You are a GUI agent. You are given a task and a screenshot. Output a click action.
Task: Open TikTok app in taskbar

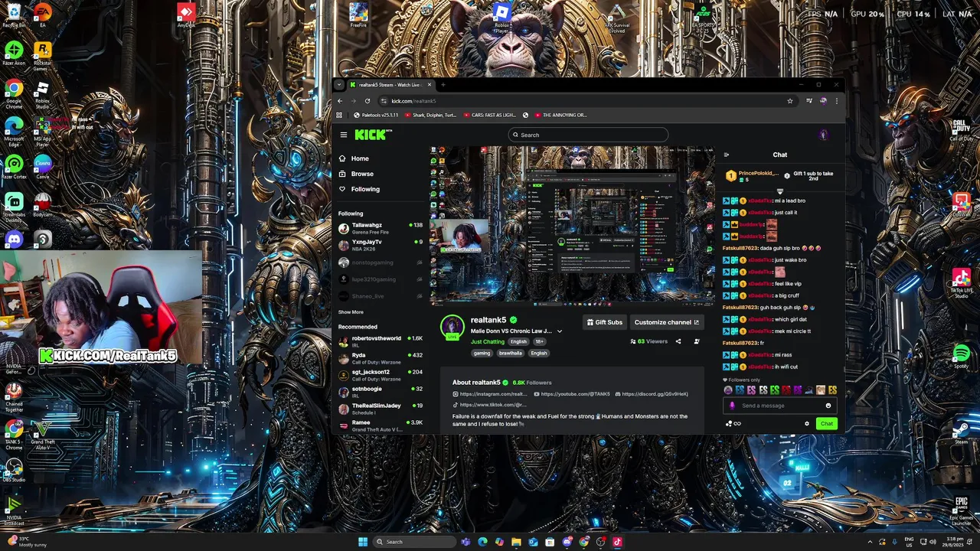point(617,542)
